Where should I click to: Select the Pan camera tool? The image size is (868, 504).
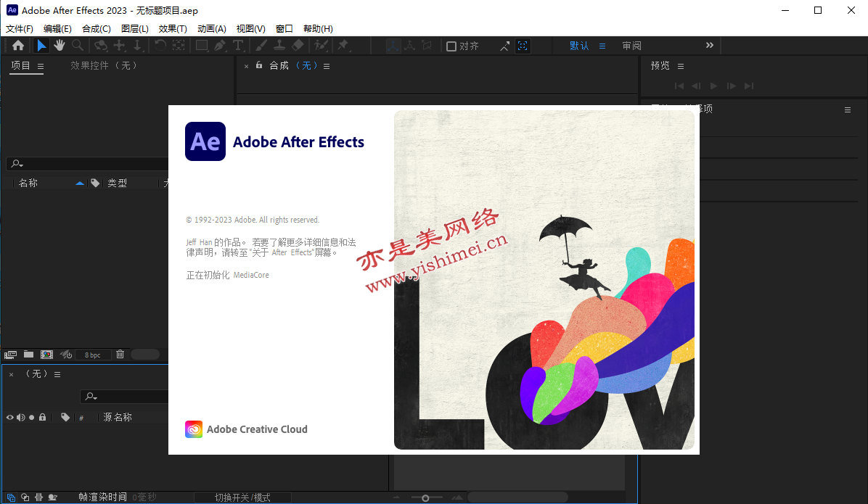click(119, 46)
